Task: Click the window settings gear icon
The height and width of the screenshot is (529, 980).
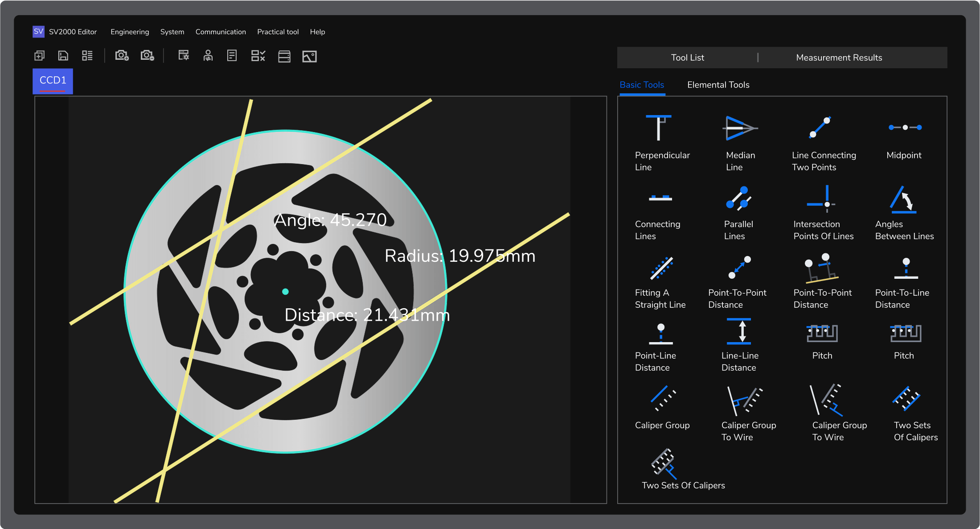Action: [x=184, y=56]
